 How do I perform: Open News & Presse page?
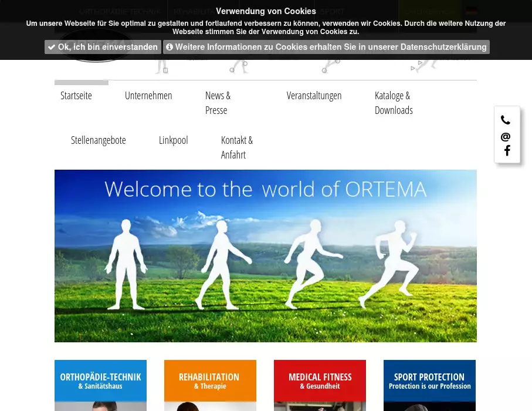tap(218, 103)
